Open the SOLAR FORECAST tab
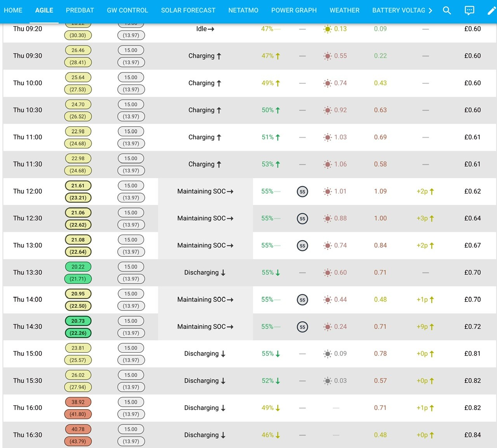 pyautogui.click(x=188, y=10)
